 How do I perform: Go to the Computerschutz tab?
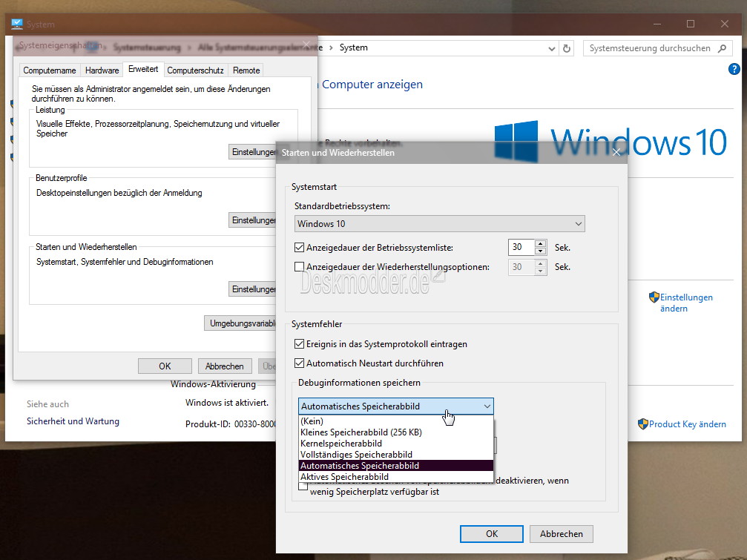coord(195,70)
